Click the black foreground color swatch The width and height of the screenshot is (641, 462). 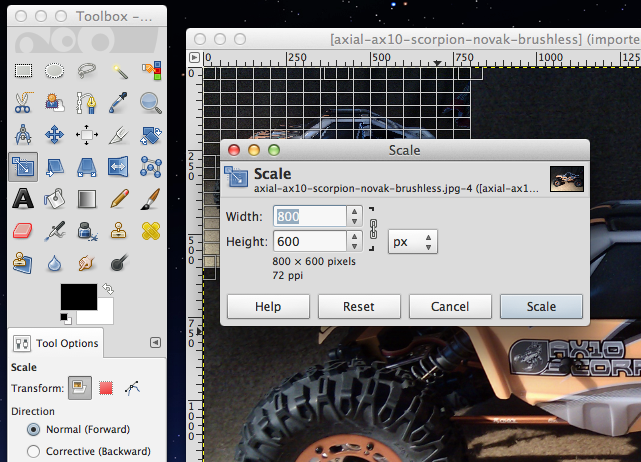pyautogui.click(x=79, y=297)
